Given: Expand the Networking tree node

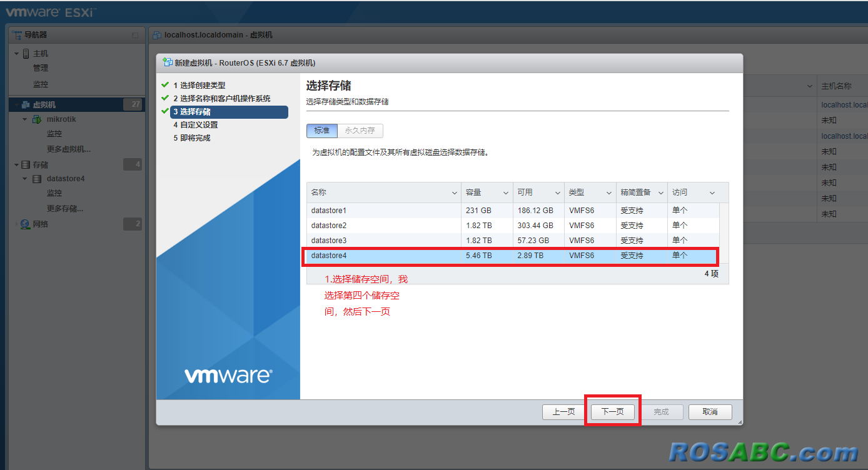Looking at the screenshot, I should pos(16,224).
